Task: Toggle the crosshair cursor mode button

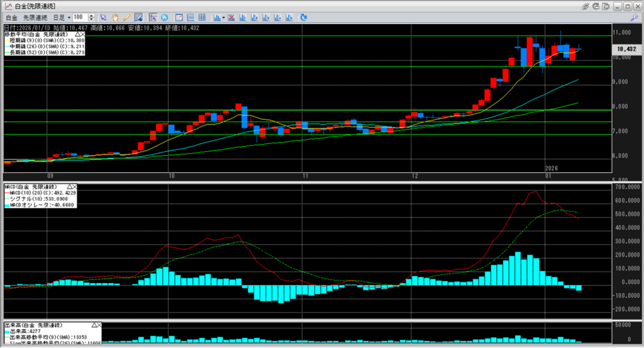Action: (x=153, y=17)
